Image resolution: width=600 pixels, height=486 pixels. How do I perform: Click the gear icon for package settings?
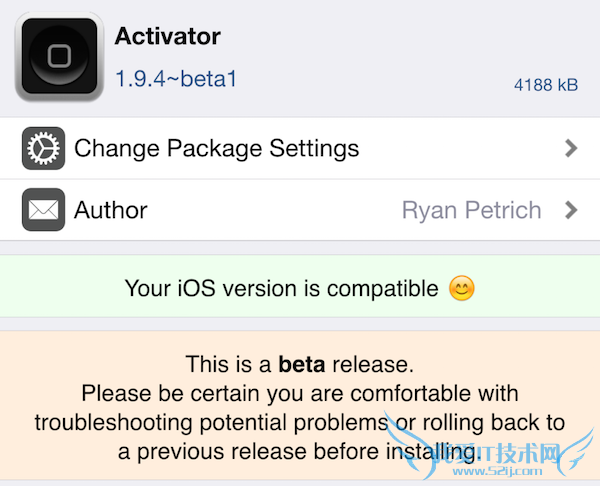[x=43, y=150]
